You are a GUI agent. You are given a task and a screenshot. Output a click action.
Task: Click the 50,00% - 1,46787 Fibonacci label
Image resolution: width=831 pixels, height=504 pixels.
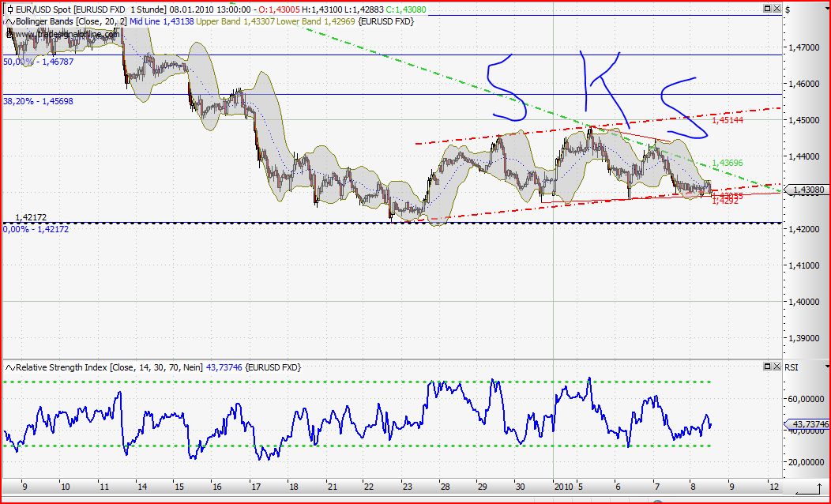pos(38,62)
